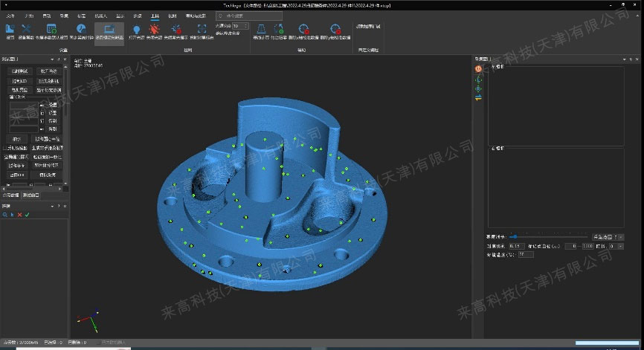This screenshot has height=350, width=644.
Task: Open the first menu in the menu bar
Action: pos(10,15)
